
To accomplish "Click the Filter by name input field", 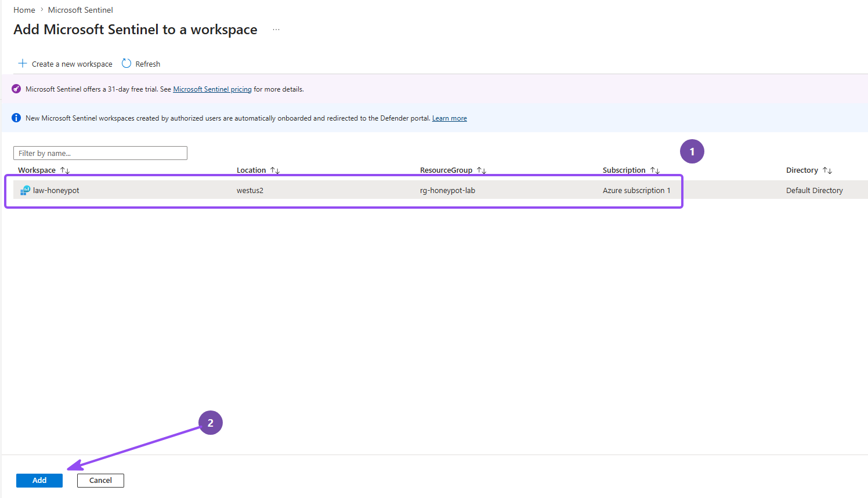I will pyautogui.click(x=100, y=153).
